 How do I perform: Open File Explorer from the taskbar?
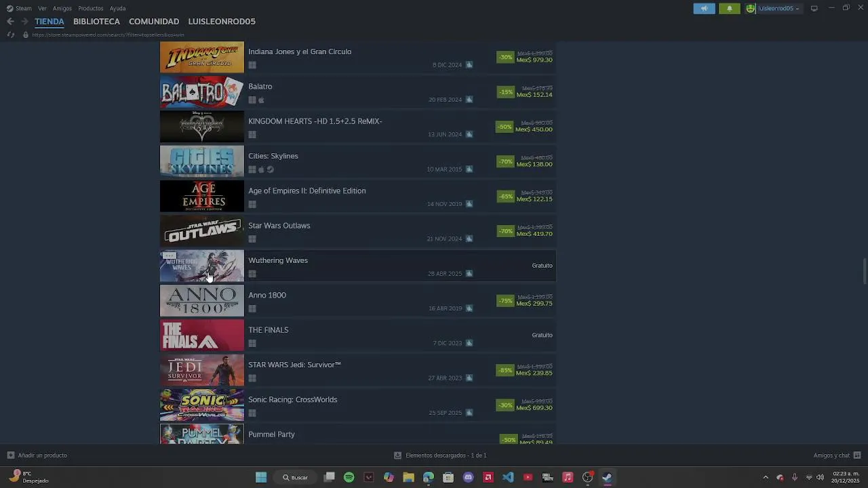click(408, 477)
